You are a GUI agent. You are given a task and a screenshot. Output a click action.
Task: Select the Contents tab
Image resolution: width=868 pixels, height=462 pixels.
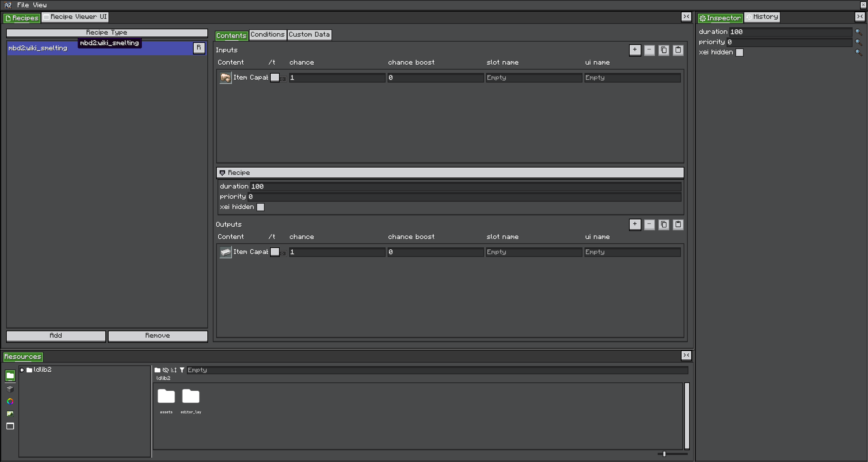231,36
